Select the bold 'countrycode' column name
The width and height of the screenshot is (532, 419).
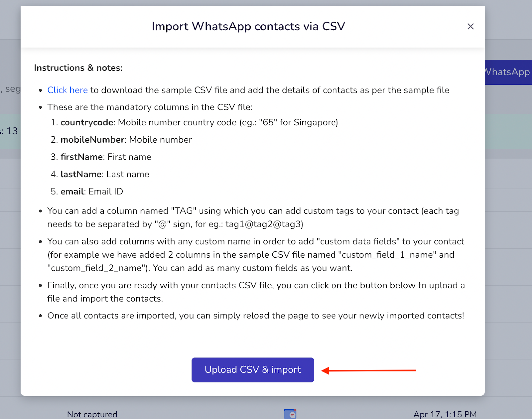coord(87,122)
